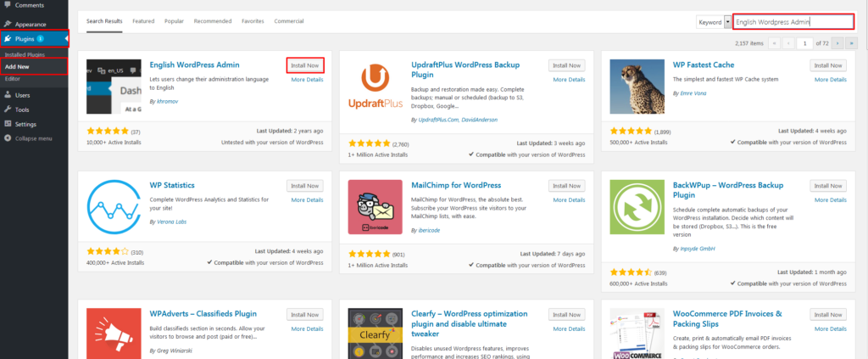Click the Settings icon in the sidebar
The image size is (868, 359).
coord(7,124)
